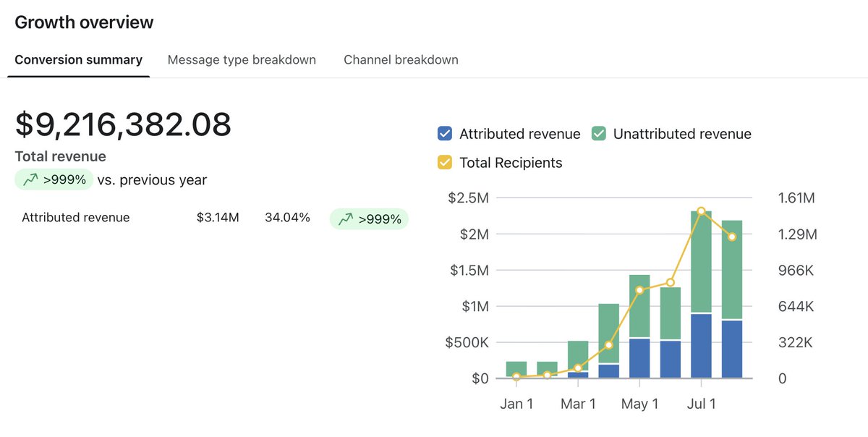This screenshot has width=868, height=437.
Task: Click the May 1 axis label
Action: (x=640, y=404)
